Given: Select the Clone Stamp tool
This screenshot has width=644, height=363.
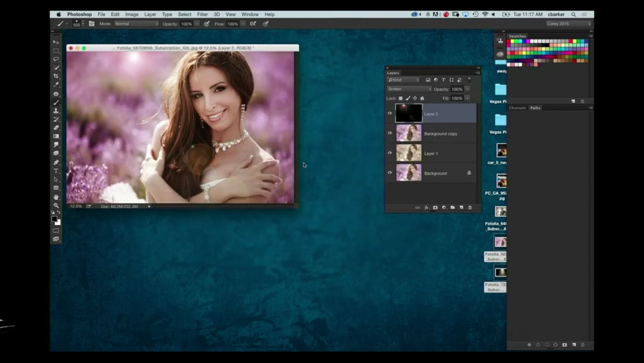Looking at the screenshot, I should pos(56,111).
